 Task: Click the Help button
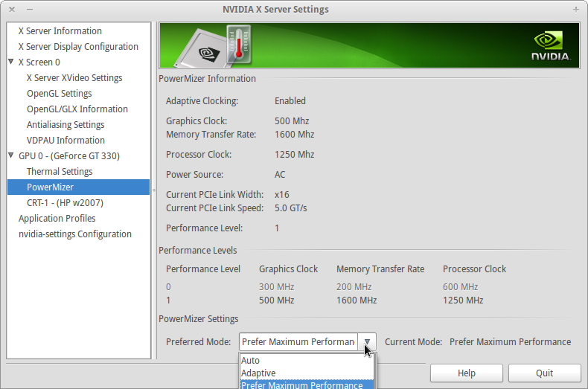click(x=467, y=373)
